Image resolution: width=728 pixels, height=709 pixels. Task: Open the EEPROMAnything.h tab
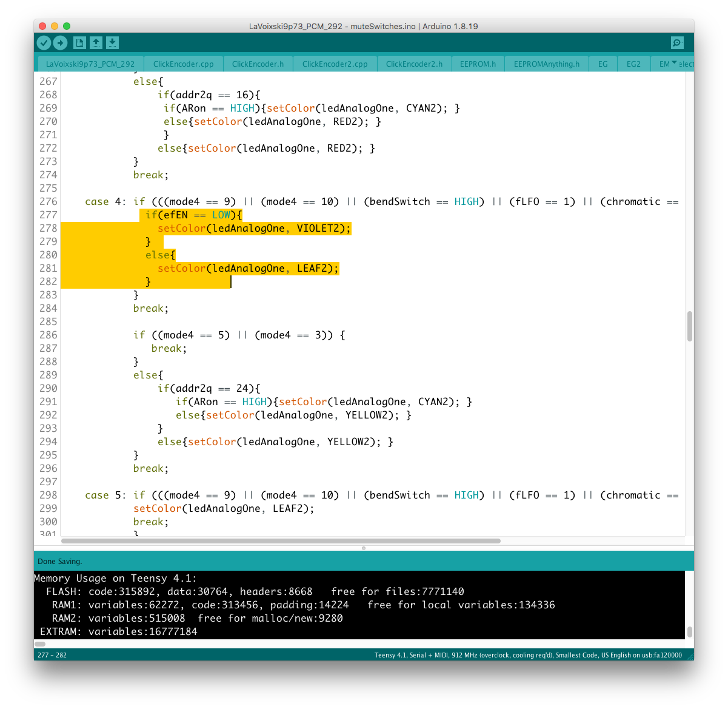point(546,64)
